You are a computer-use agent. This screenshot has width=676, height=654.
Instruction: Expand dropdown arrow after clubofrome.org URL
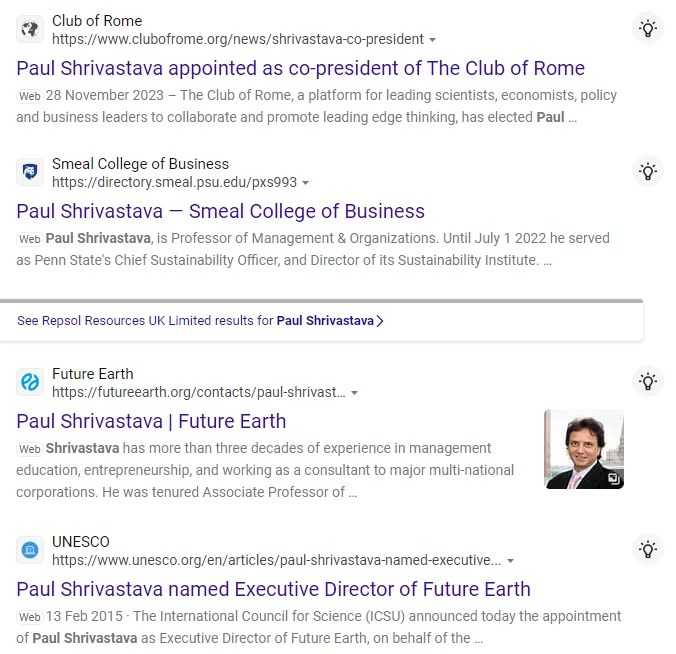tap(432, 40)
